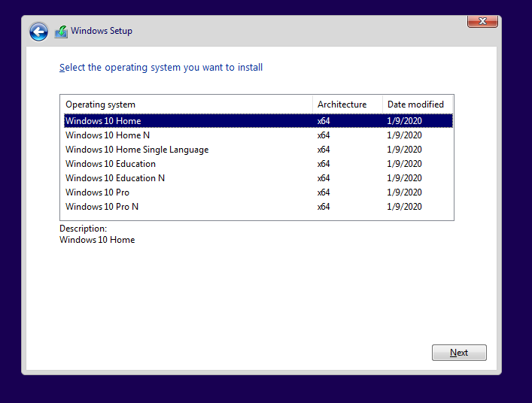Click x64 in Windows 10 Education row
This screenshot has width=532, height=403.
point(324,164)
